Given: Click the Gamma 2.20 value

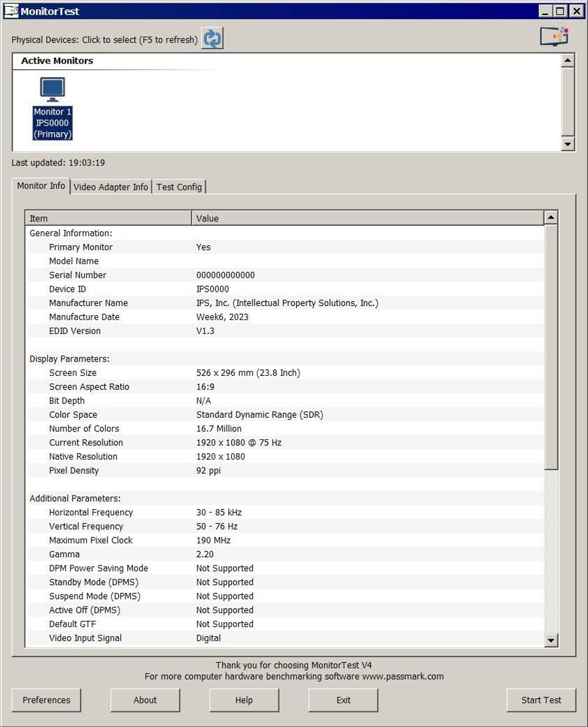Looking at the screenshot, I should (204, 554).
